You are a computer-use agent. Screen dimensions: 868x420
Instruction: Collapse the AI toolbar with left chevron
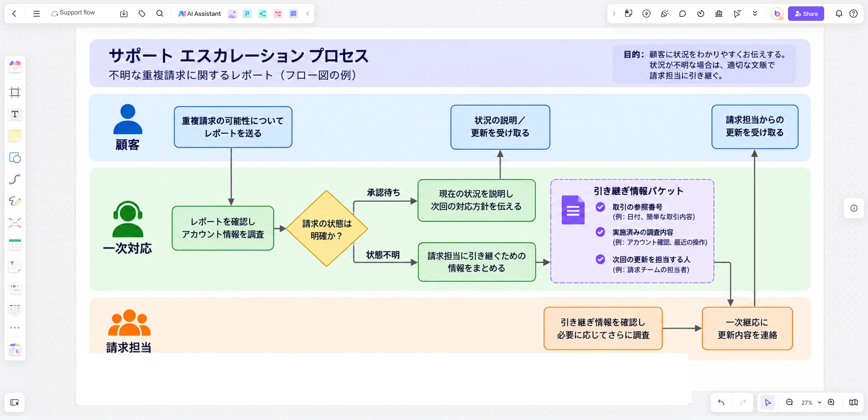coord(308,14)
